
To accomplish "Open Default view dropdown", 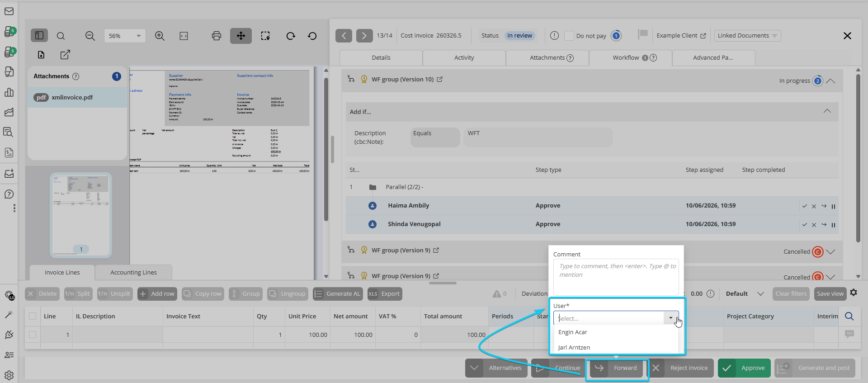I will pos(745,294).
